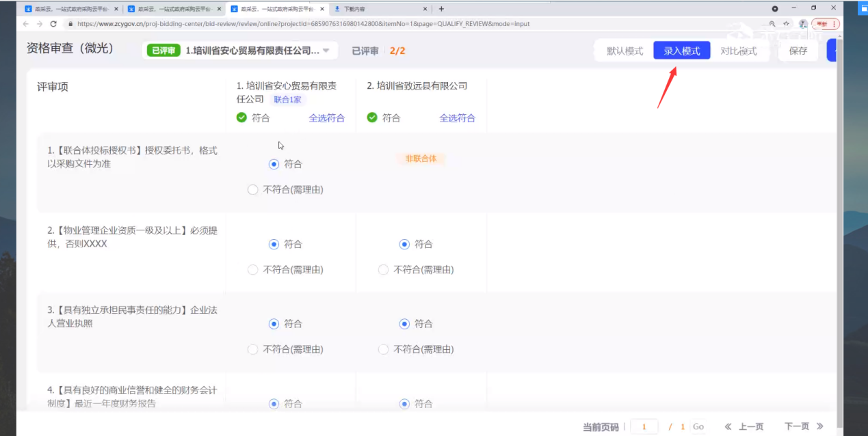Go back to the previous page
868x436 pixels.
[x=26, y=24]
